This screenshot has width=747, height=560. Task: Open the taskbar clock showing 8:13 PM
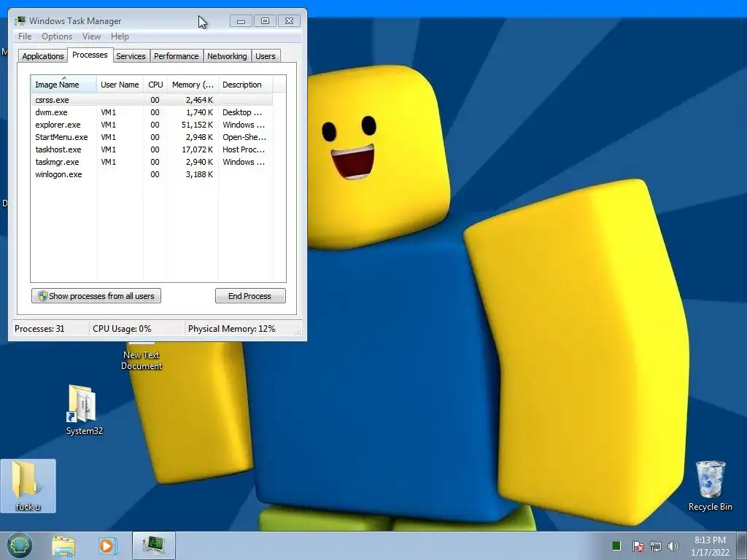[710, 545]
